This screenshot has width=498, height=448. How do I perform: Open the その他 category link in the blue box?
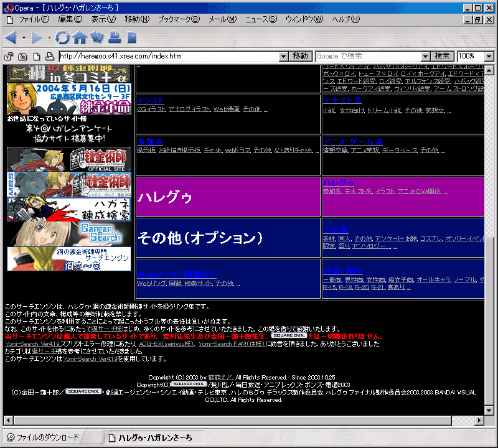pos(336,230)
